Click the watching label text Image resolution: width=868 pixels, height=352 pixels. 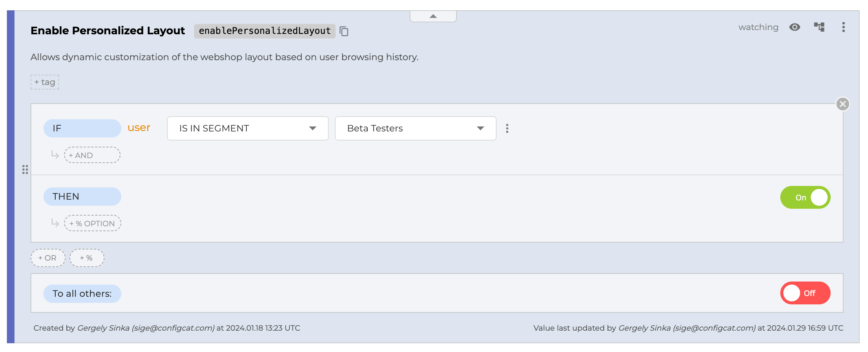click(758, 27)
